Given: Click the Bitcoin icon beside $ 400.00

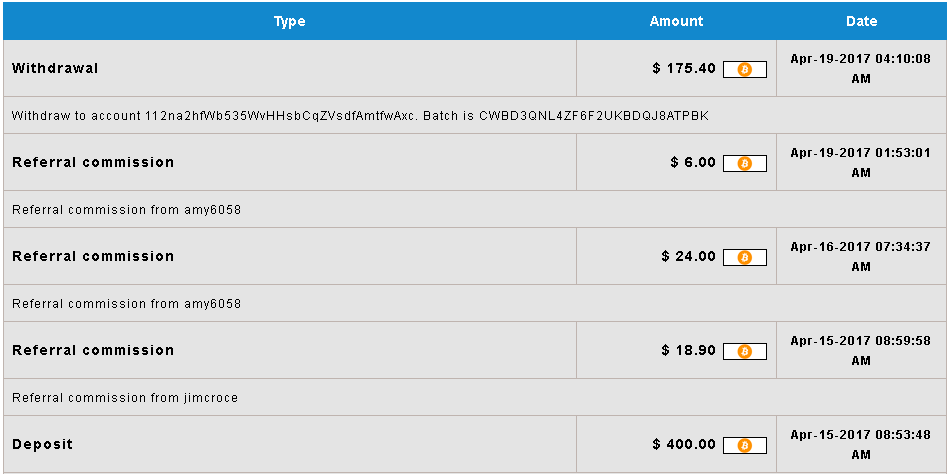Looking at the screenshot, I should tap(745, 446).
